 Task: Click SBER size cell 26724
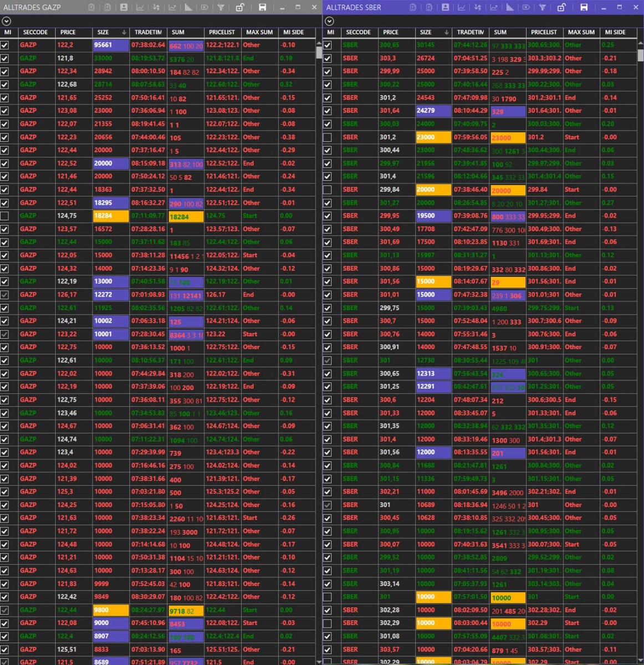click(x=433, y=58)
